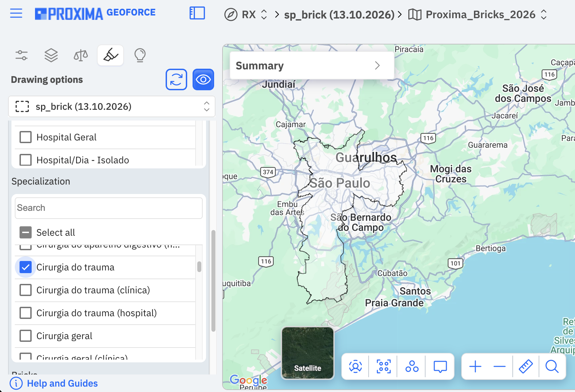Image resolution: width=575 pixels, height=392 pixels.
Task: Select the ruler measure tool
Action: tap(526, 366)
